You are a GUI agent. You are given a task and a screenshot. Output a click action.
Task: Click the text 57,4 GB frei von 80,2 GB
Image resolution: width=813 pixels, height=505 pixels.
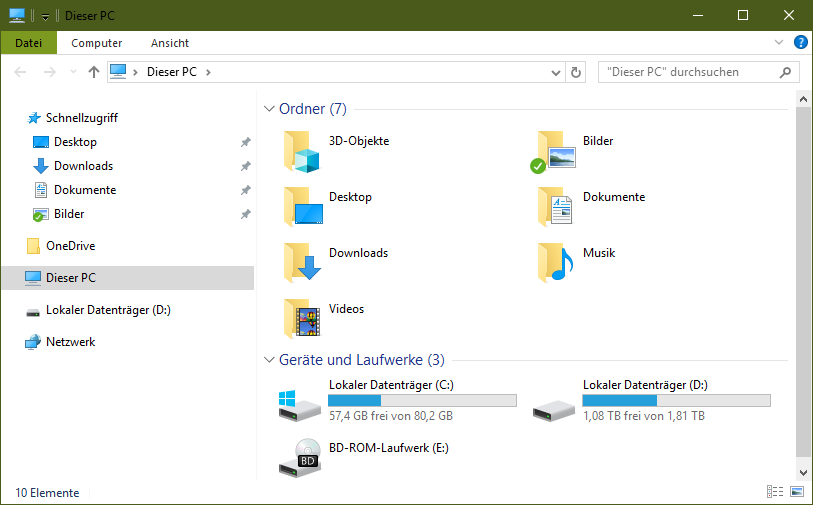[x=391, y=416]
